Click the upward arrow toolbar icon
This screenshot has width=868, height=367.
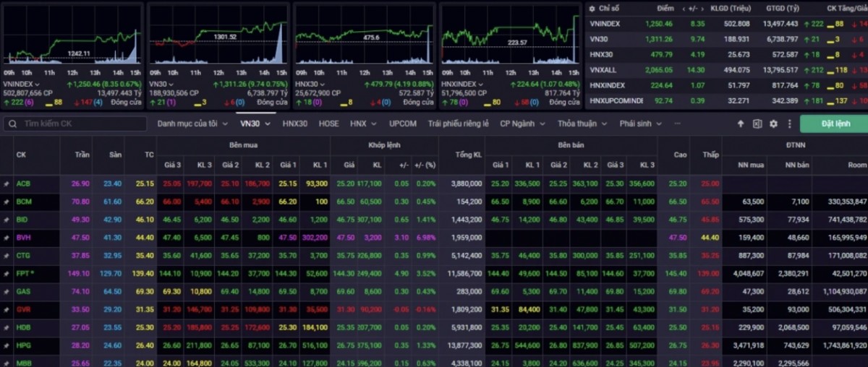pos(740,124)
